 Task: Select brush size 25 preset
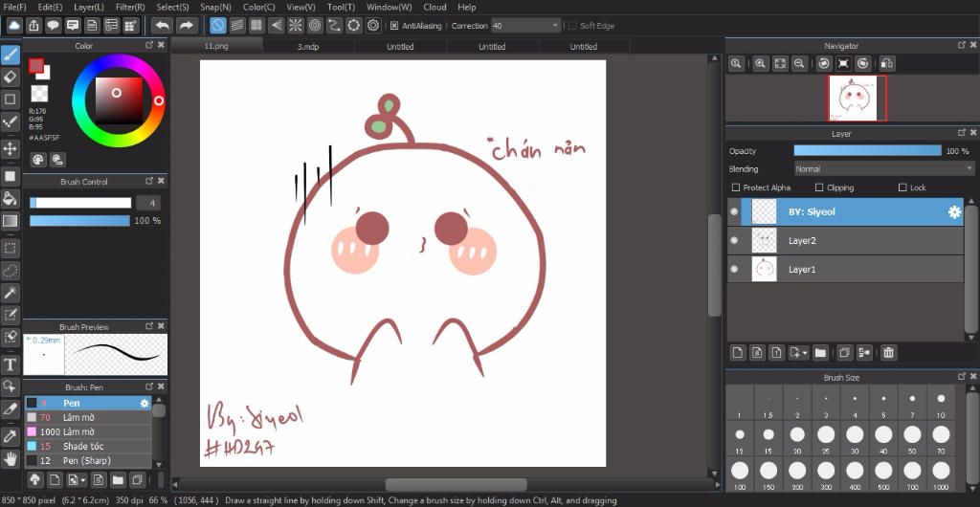[826, 439]
